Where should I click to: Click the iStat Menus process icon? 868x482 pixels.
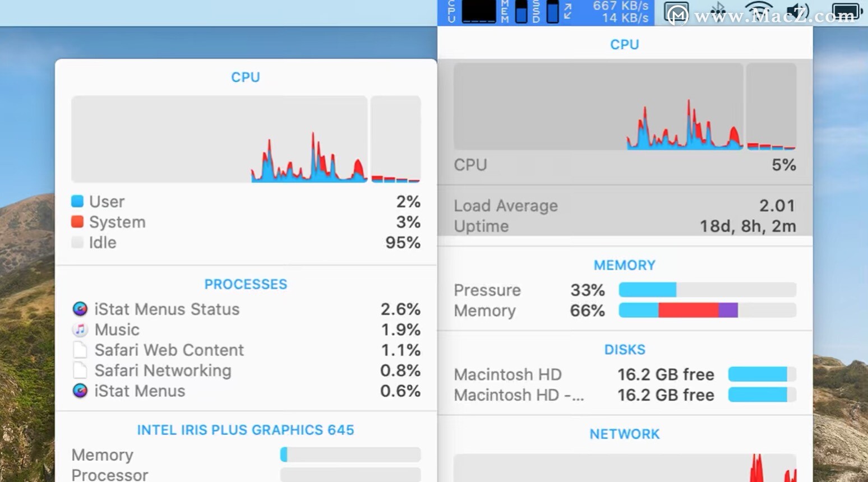tap(80, 391)
